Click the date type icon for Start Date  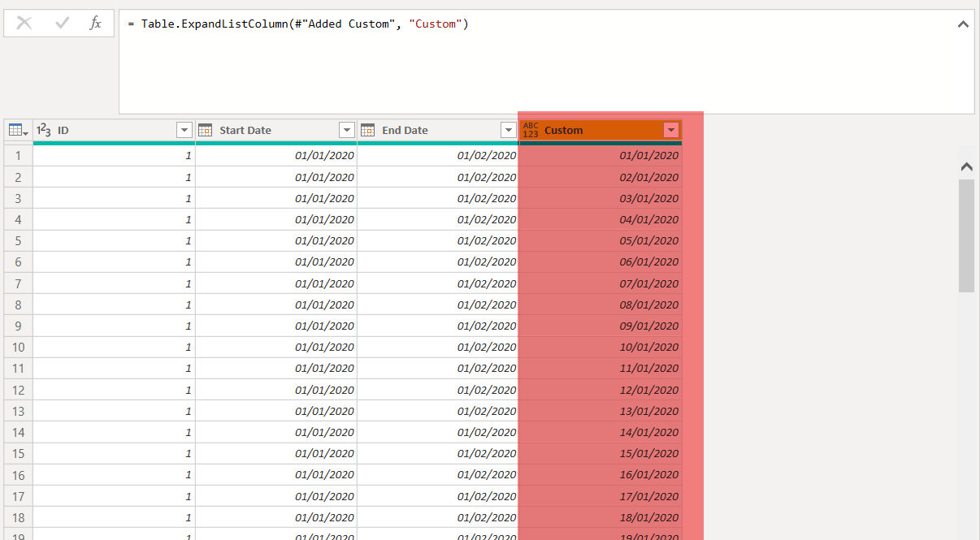coord(206,130)
